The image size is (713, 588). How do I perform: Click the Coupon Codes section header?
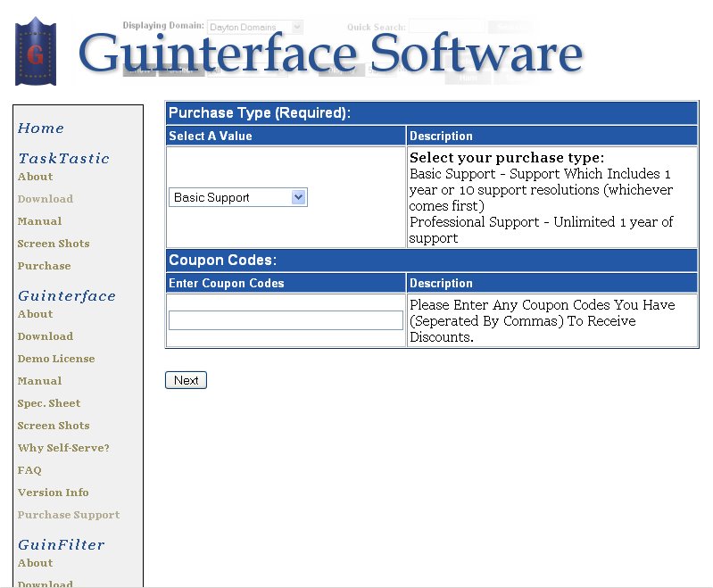coord(432,261)
